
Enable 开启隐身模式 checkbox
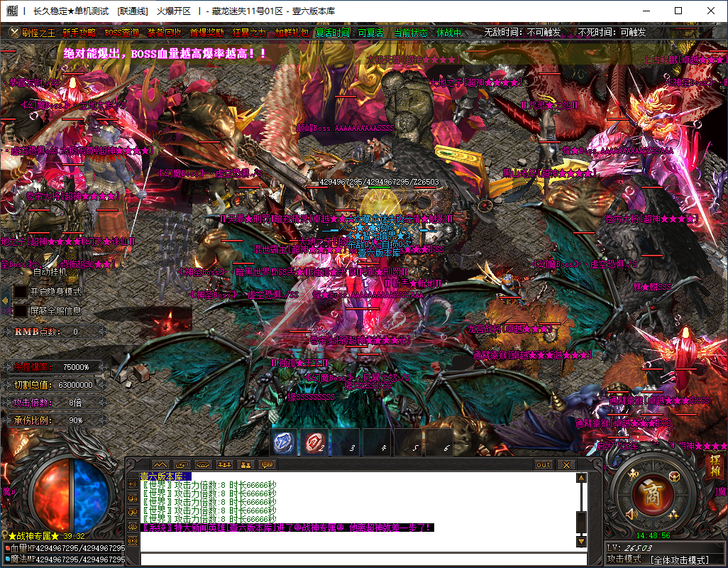(x=21, y=292)
